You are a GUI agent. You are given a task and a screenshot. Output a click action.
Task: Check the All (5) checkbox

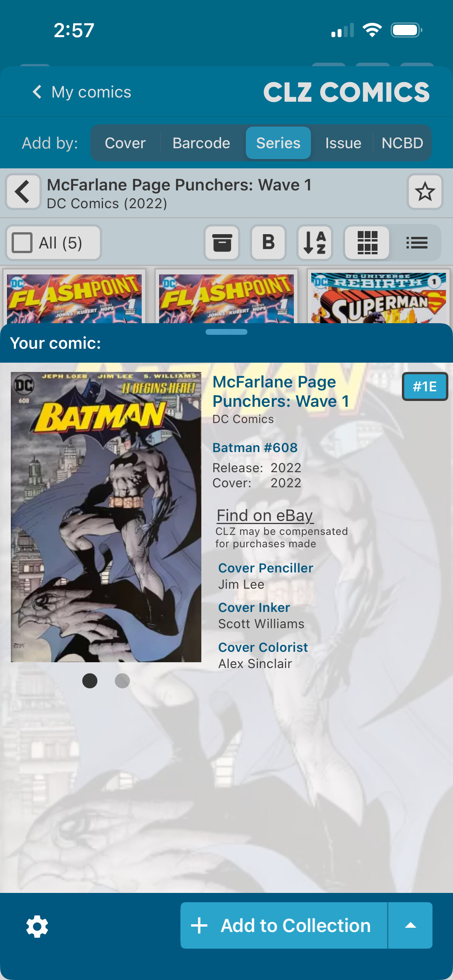(x=22, y=243)
